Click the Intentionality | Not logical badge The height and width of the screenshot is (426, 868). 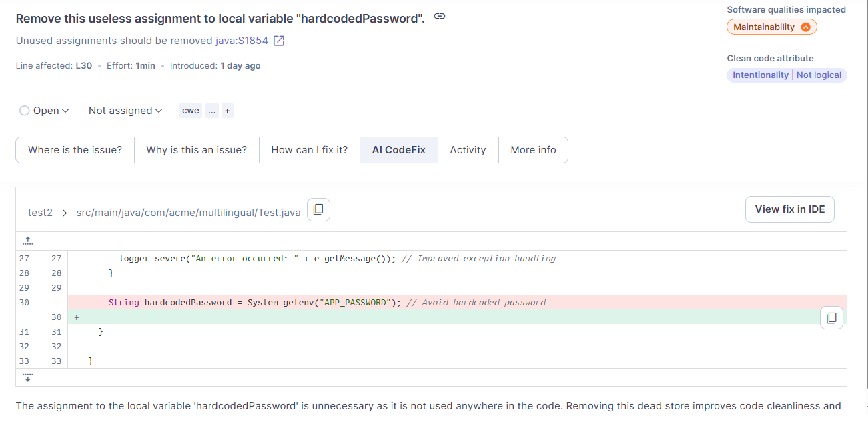[x=787, y=75]
